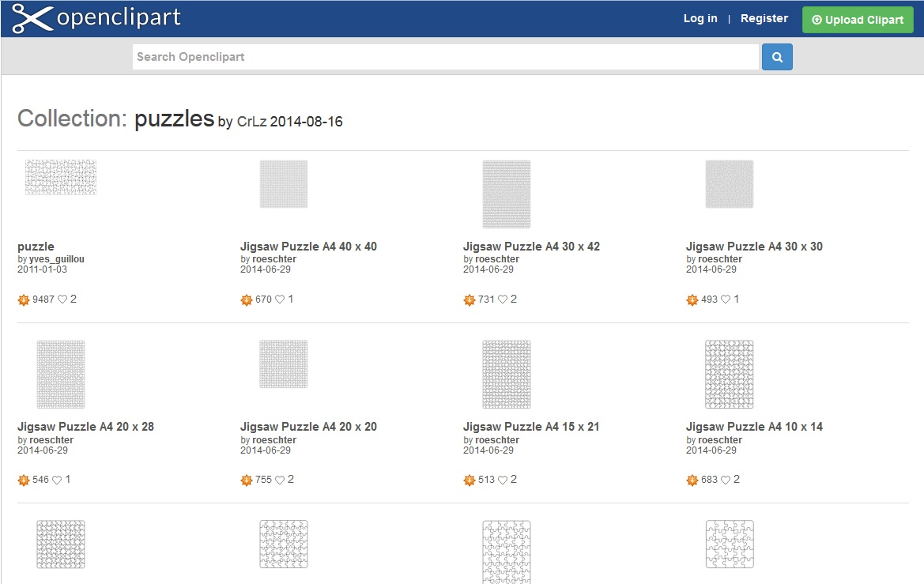Click 'Jigsaw Puzzle A4 20 x 28' title

[85, 427]
